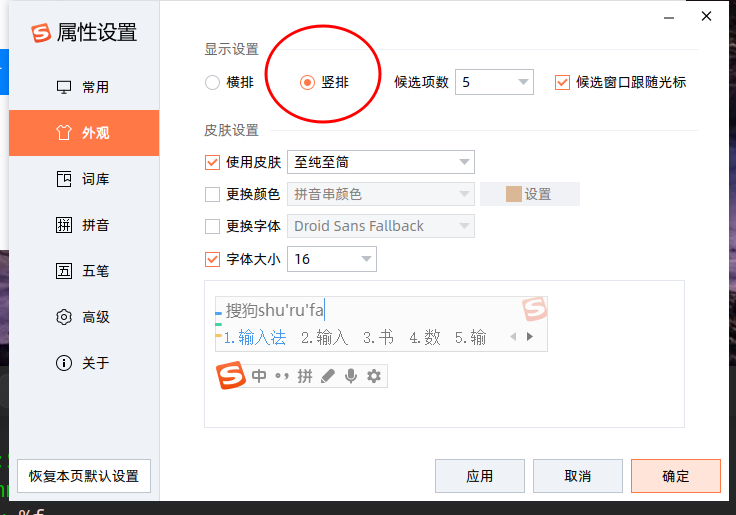Click the 确定 button
Viewport: 736px width, 515px height.
tap(676, 476)
